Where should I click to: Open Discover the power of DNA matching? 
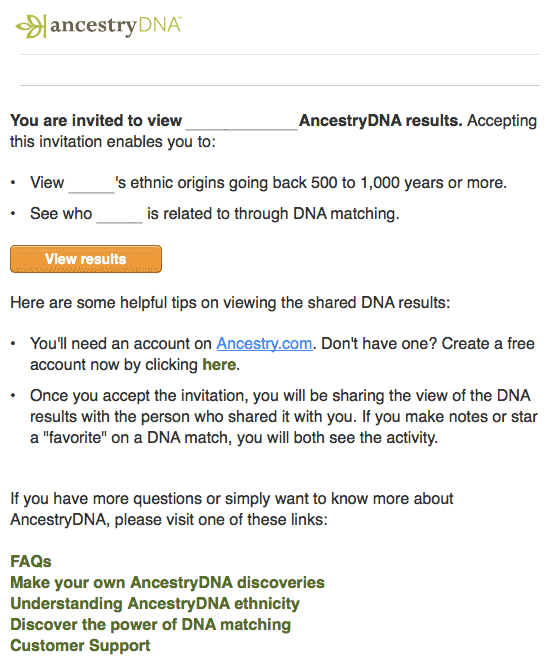point(150,625)
